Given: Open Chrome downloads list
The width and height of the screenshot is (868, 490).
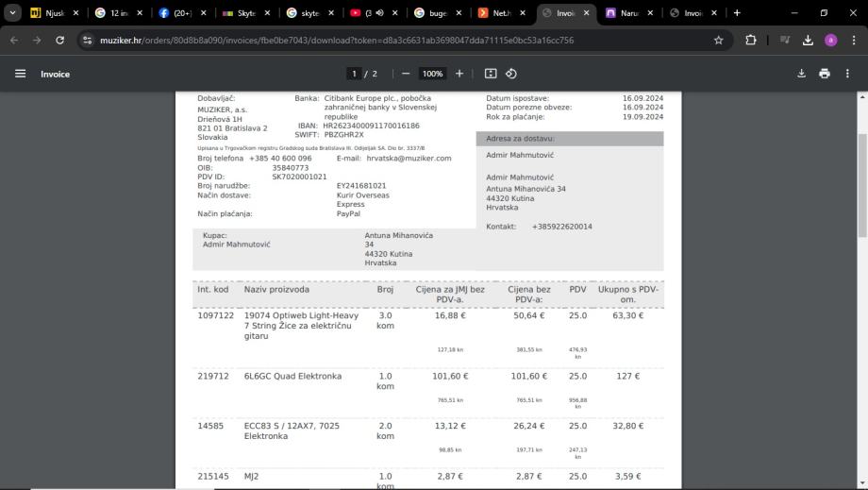Looking at the screenshot, I should [808, 40].
